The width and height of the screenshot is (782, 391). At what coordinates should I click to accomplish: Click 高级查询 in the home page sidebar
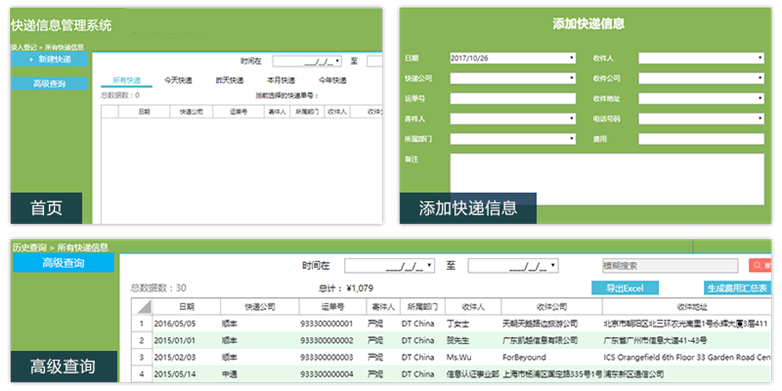coord(49,84)
